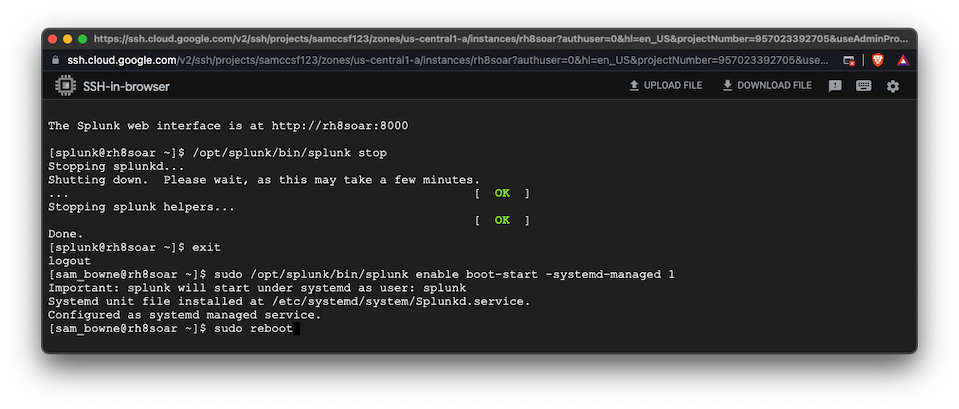Click the Upload File button label
Viewport: 959px width, 409px height.
point(673,86)
